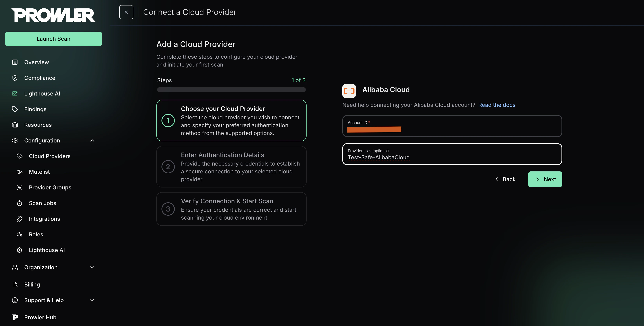Open the Roles menu item
Screen dimensions: 644x326
click(x=36, y=234)
